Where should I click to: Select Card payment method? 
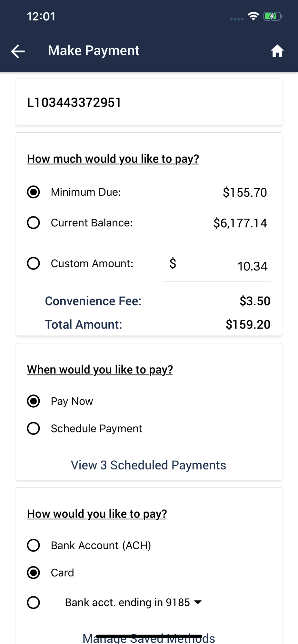tap(34, 573)
